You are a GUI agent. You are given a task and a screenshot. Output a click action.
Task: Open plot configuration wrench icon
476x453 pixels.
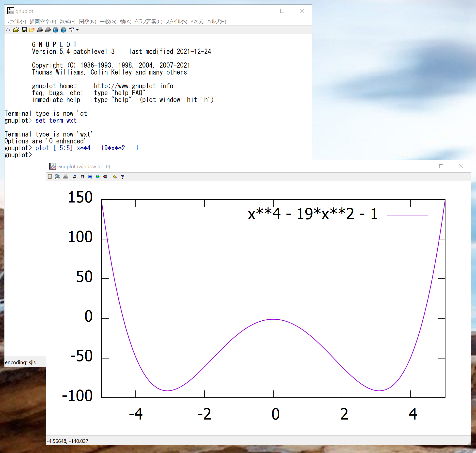tap(115, 177)
